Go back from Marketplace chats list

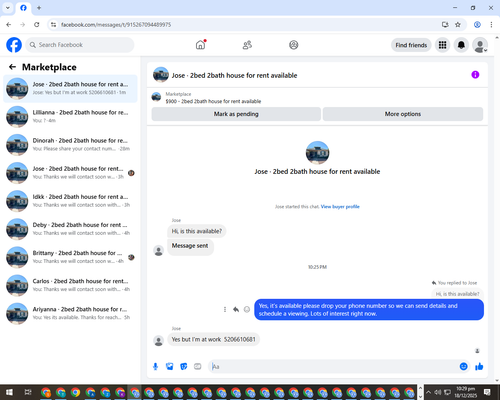click(12, 67)
